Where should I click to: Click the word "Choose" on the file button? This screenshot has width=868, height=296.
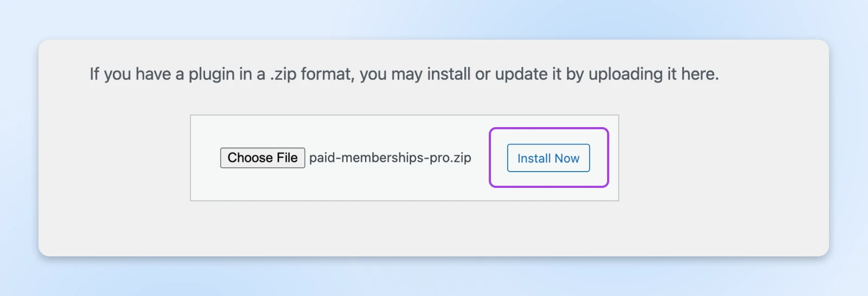click(250, 158)
